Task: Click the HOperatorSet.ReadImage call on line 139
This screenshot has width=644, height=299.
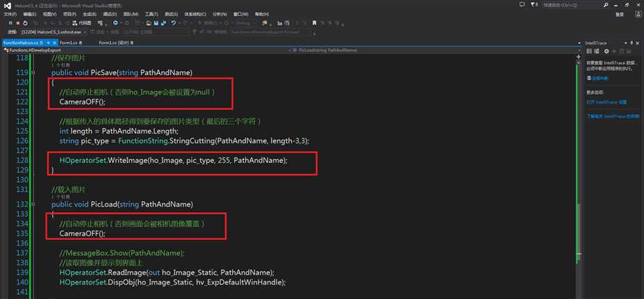Action: click(x=167, y=273)
